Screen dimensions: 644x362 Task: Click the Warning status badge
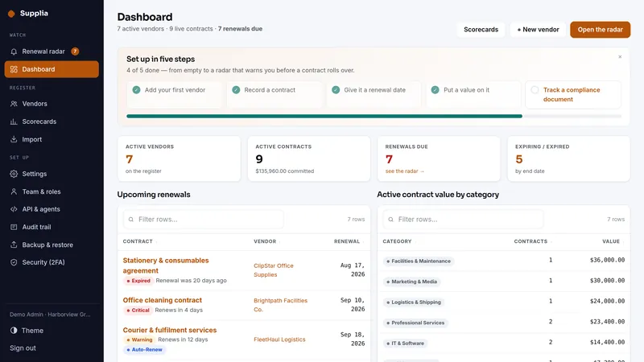coord(139,339)
